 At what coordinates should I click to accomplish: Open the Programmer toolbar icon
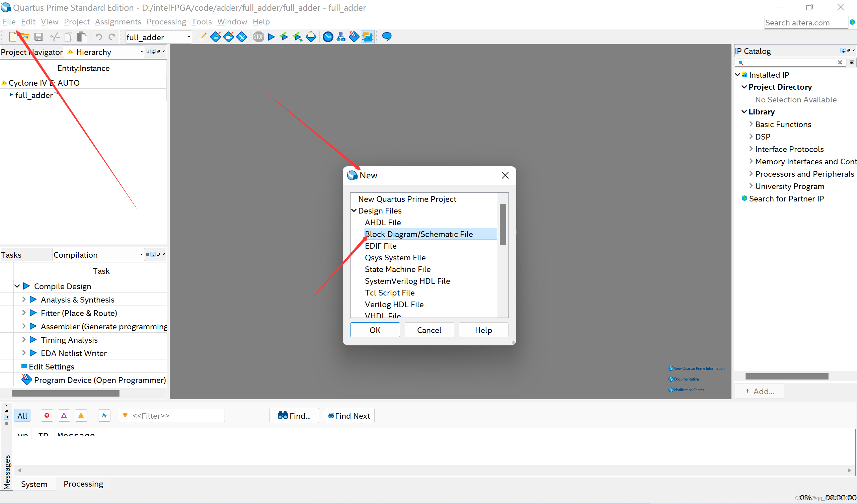(354, 37)
